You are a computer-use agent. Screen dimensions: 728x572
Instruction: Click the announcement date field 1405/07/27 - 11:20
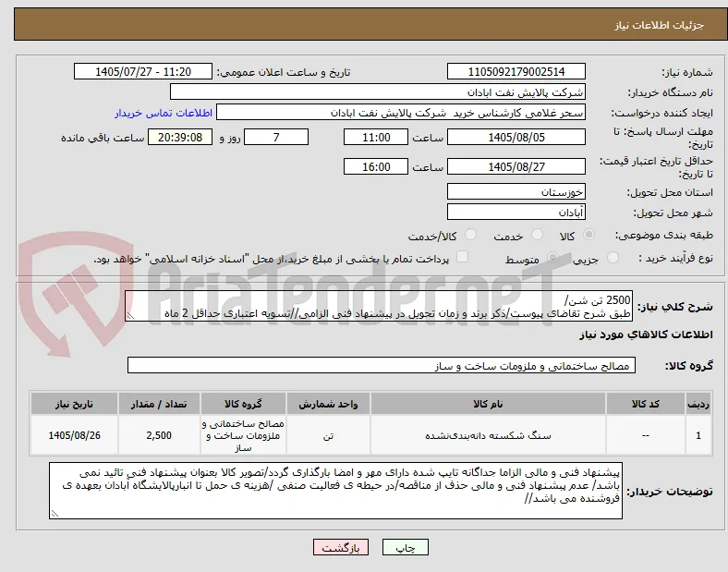[x=143, y=71]
